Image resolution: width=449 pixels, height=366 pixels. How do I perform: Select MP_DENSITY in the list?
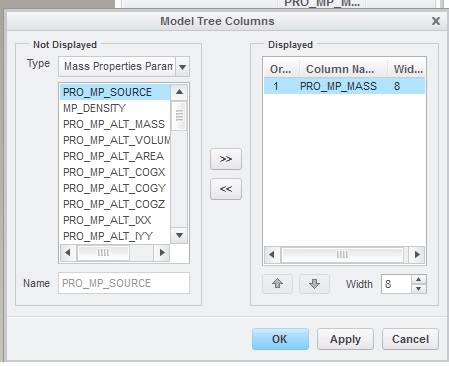(x=115, y=108)
